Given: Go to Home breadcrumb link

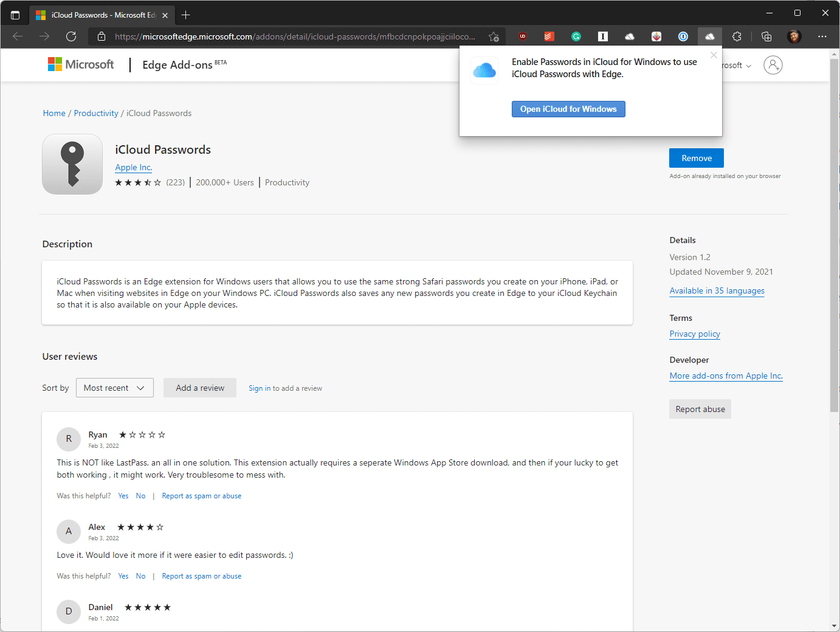Looking at the screenshot, I should pyautogui.click(x=54, y=113).
